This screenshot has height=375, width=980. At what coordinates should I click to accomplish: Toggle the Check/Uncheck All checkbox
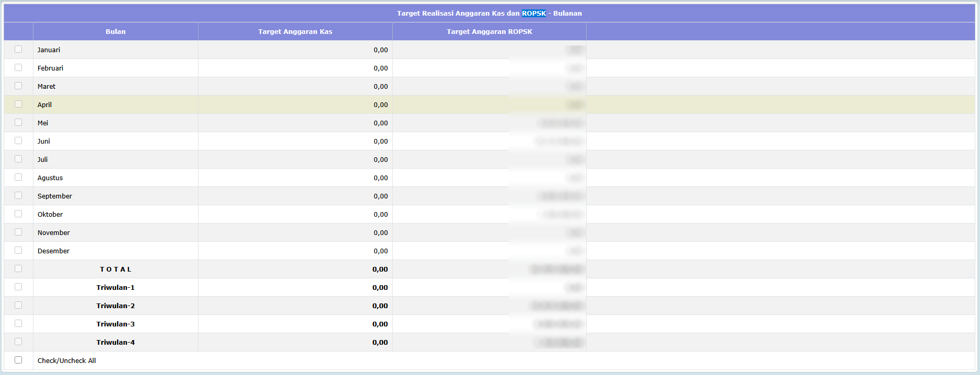(x=18, y=360)
